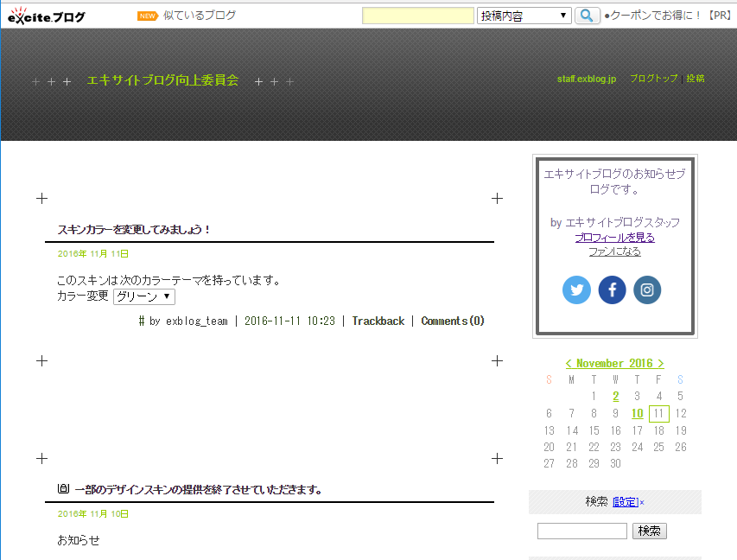Open the Instagram profile icon
The image size is (737, 560).
647,290
